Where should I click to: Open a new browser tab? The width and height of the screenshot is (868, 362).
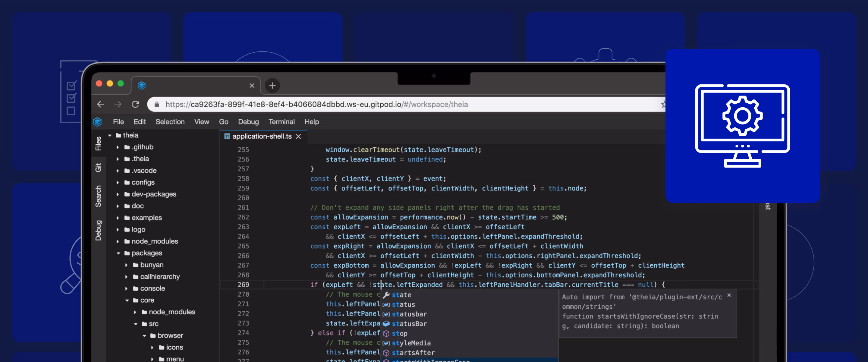272,86
